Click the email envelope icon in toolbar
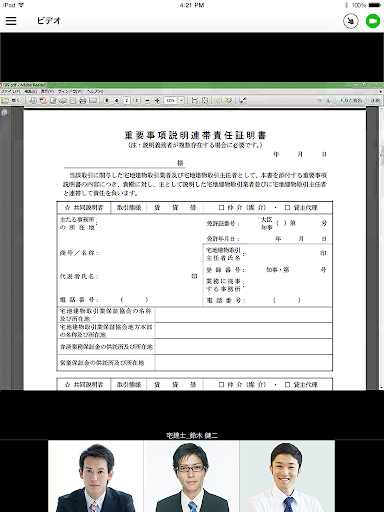 click(93, 100)
